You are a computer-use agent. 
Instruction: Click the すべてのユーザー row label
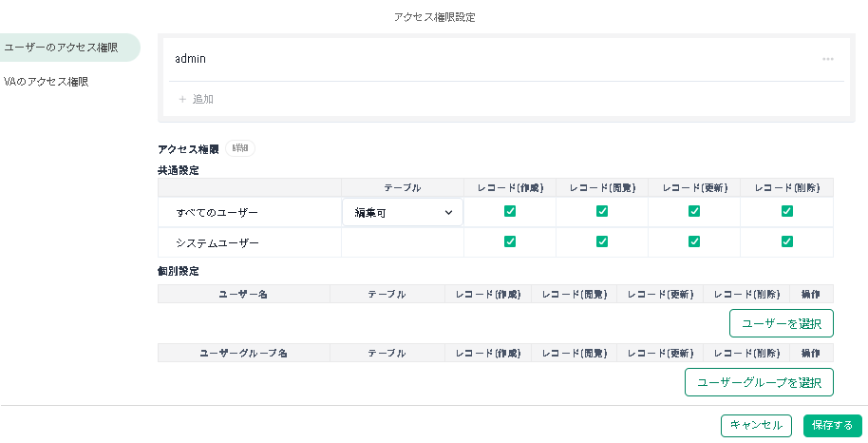pyautogui.click(x=217, y=213)
